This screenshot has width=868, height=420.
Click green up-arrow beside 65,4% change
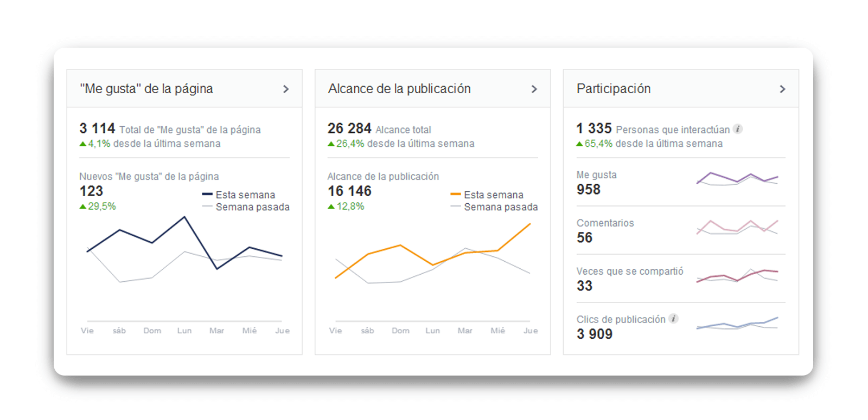[x=579, y=144]
